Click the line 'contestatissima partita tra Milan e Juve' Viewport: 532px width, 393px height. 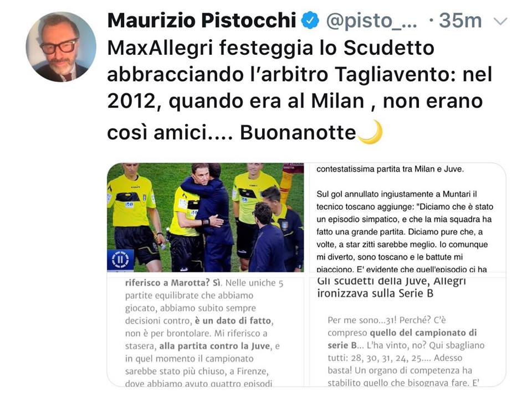(390, 169)
